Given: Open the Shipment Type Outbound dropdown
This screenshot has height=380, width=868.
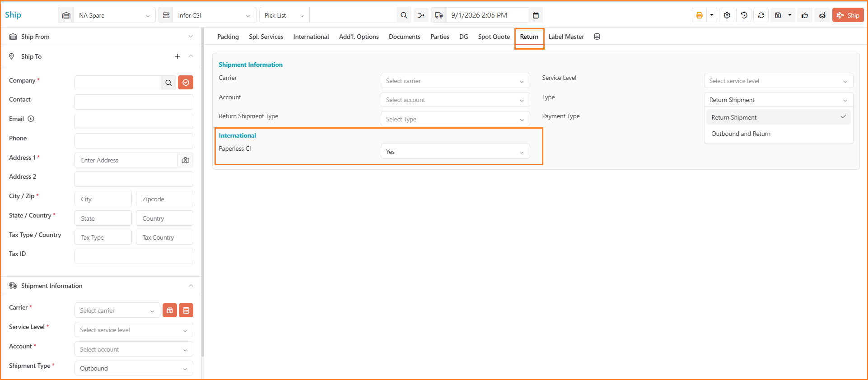Looking at the screenshot, I should [x=134, y=368].
